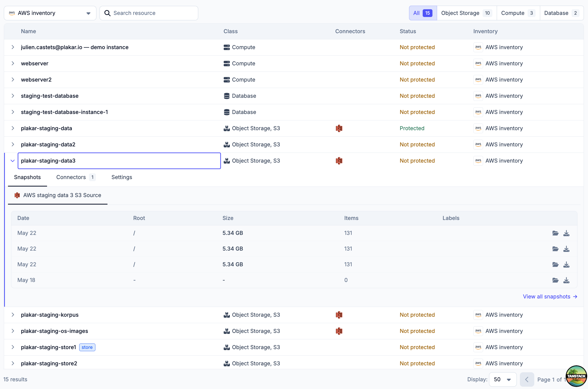Image resolution: width=588 pixels, height=389 pixels.
Task: Expand the staging-test-database row
Action: (x=13, y=96)
